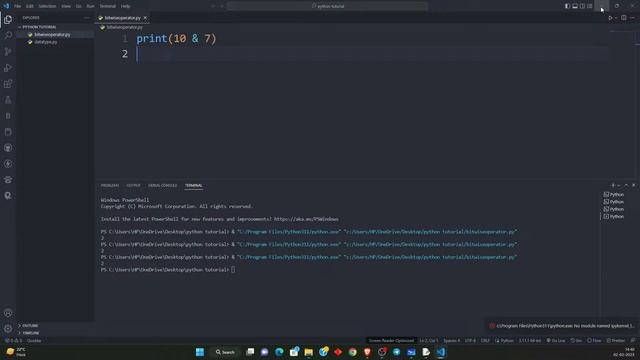Image resolution: width=640 pixels, height=360 pixels.
Task: Click the Go Forward arrow in title bar
Action: (222, 6)
